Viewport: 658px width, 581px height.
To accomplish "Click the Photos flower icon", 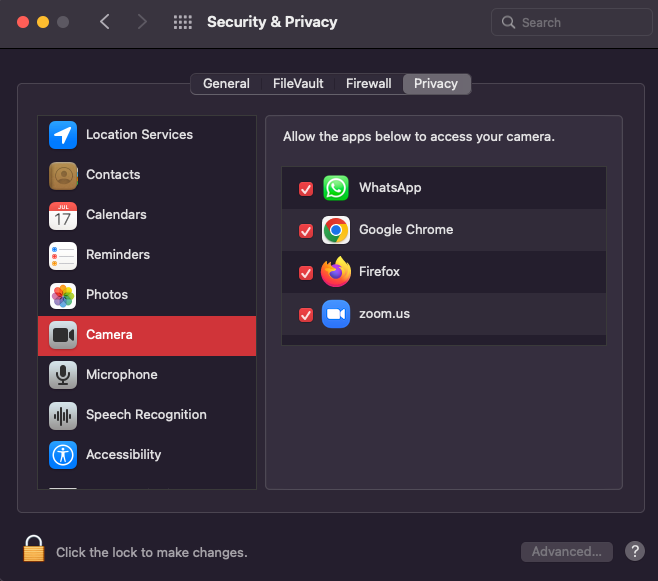I will click(63, 296).
